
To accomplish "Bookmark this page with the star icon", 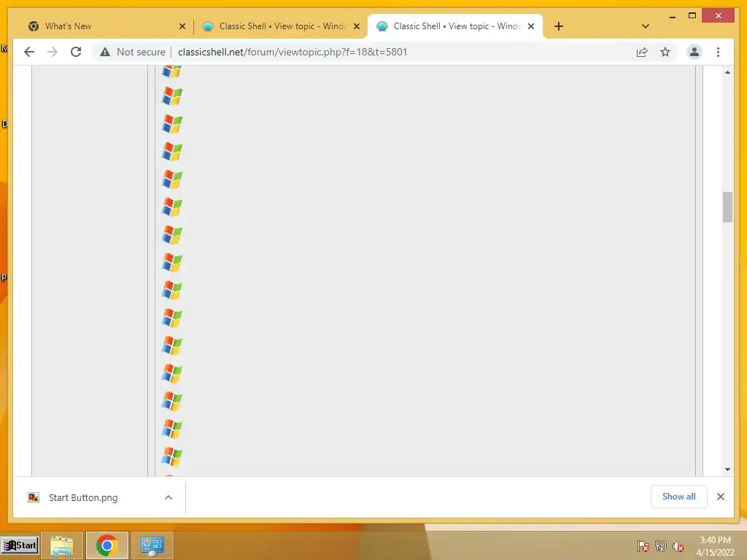I will pos(665,52).
